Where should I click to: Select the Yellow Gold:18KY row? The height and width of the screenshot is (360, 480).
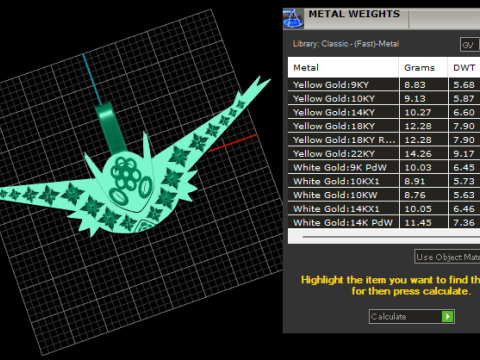pyautogui.click(x=384, y=126)
